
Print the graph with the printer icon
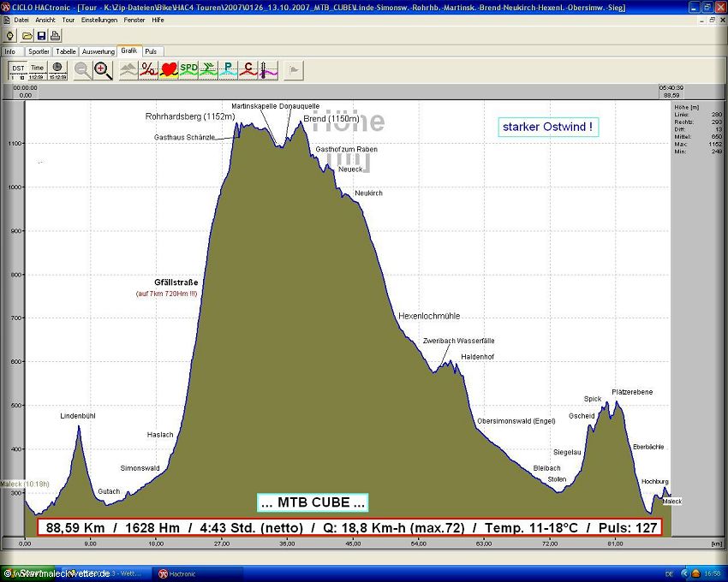click(55, 36)
